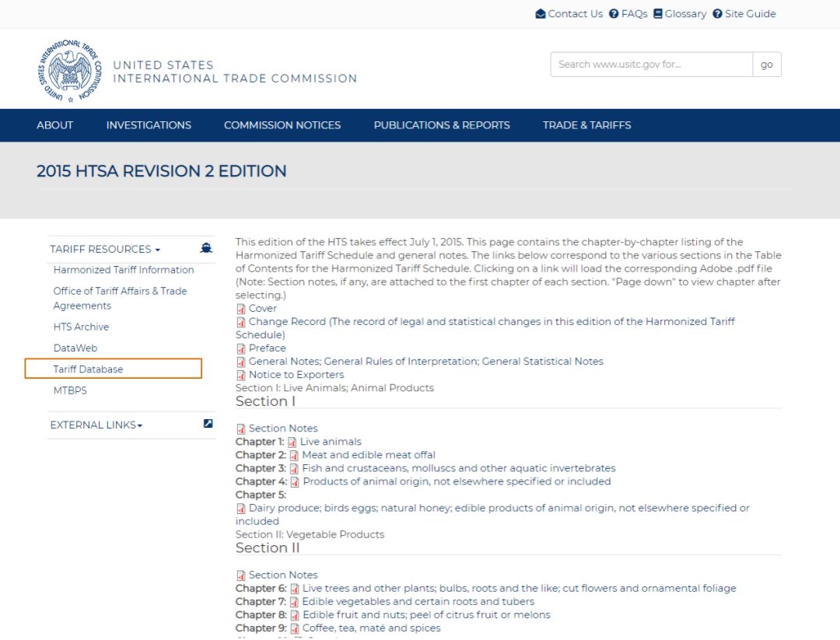This screenshot has height=640, width=840.
Task: Open Coffee, tea, maté and spices link
Action: point(371,628)
